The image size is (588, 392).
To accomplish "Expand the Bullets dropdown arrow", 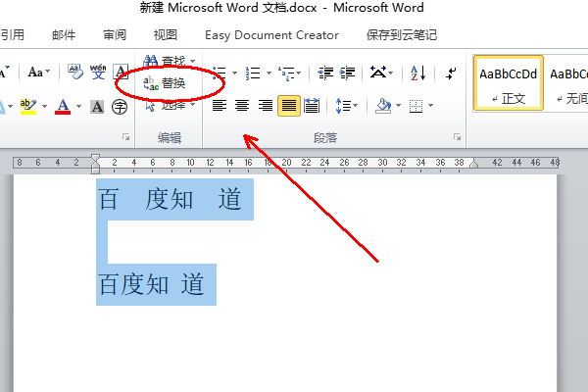I will pyautogui.click(x=234, y=73).
